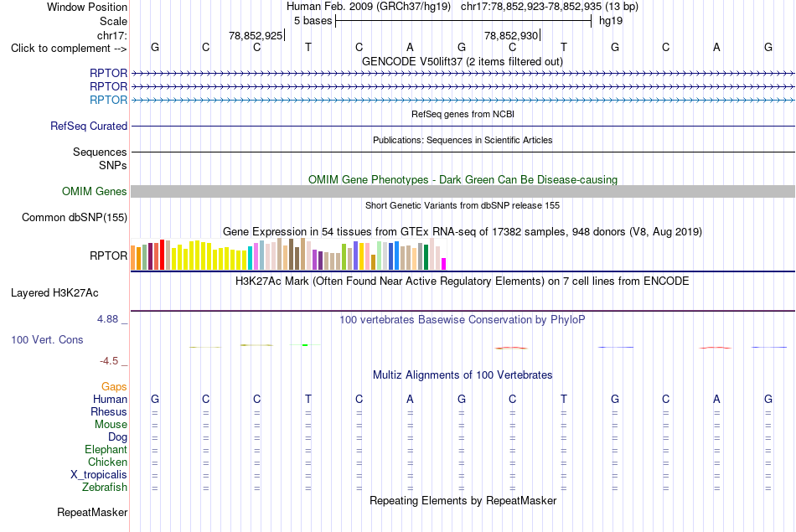The height and width of the screenshot is (532, 796).
Task: Click the GENCODE V50lift37 track title
Action: pyautogui.click(x=463, y=61)
